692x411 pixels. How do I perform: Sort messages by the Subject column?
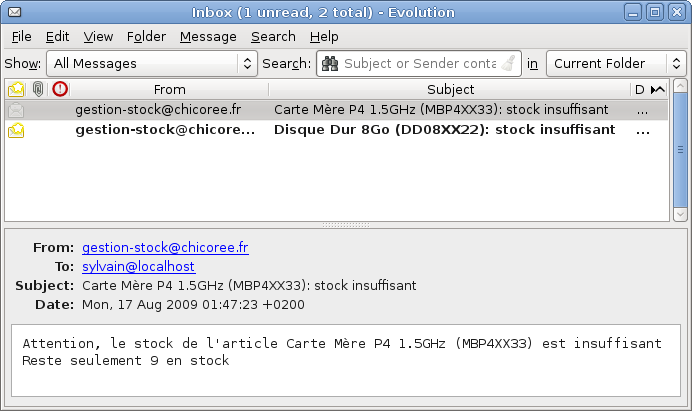point(450,90)
